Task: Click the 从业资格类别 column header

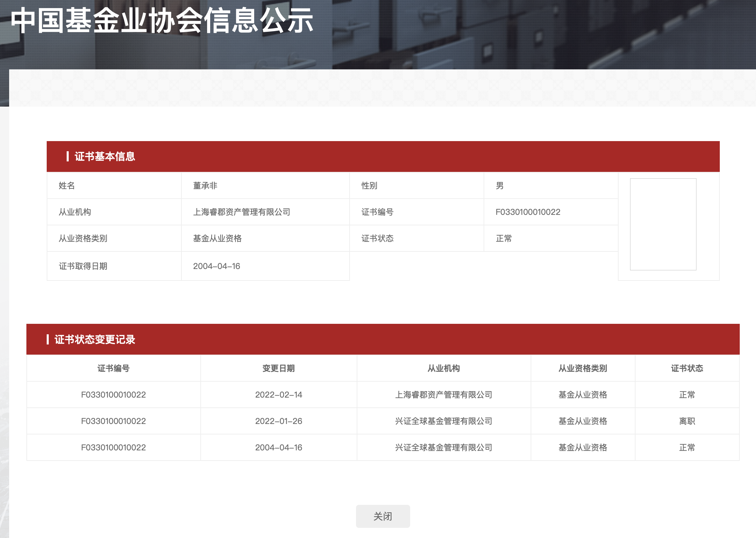Action: (x=583, y=368)
